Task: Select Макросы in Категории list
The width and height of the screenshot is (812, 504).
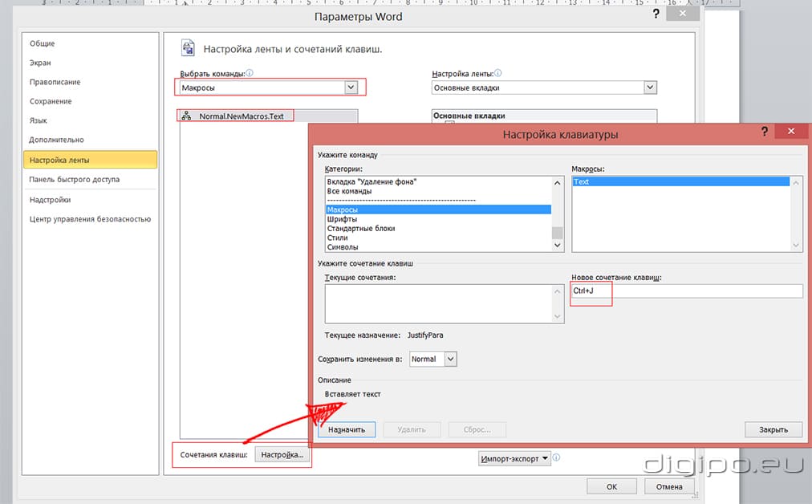Action: (x=438, y=209)
